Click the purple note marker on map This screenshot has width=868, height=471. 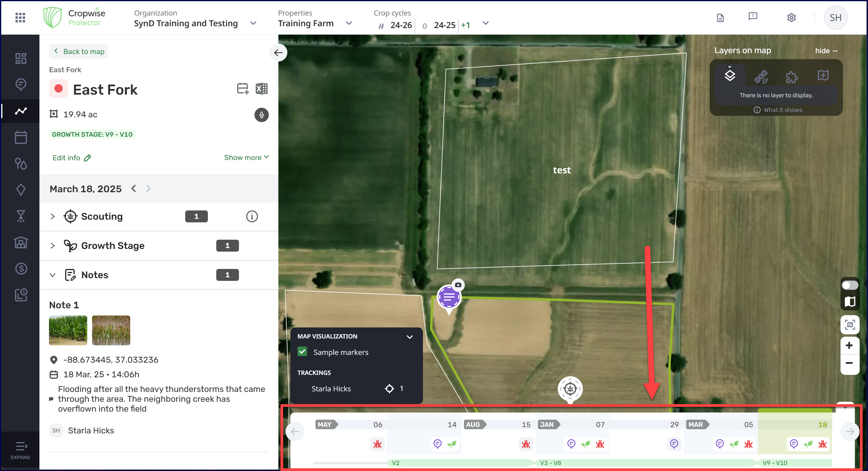(449, 297)
